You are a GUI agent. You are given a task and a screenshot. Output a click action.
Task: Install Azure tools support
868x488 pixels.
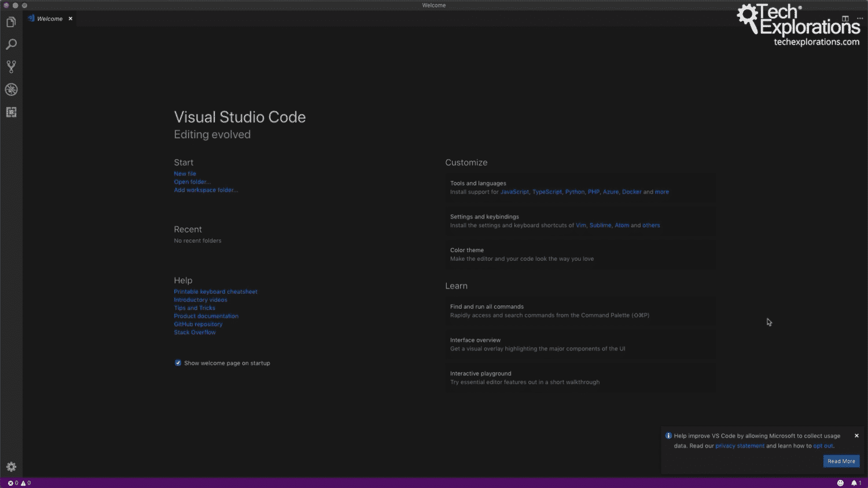coord(610,192)
